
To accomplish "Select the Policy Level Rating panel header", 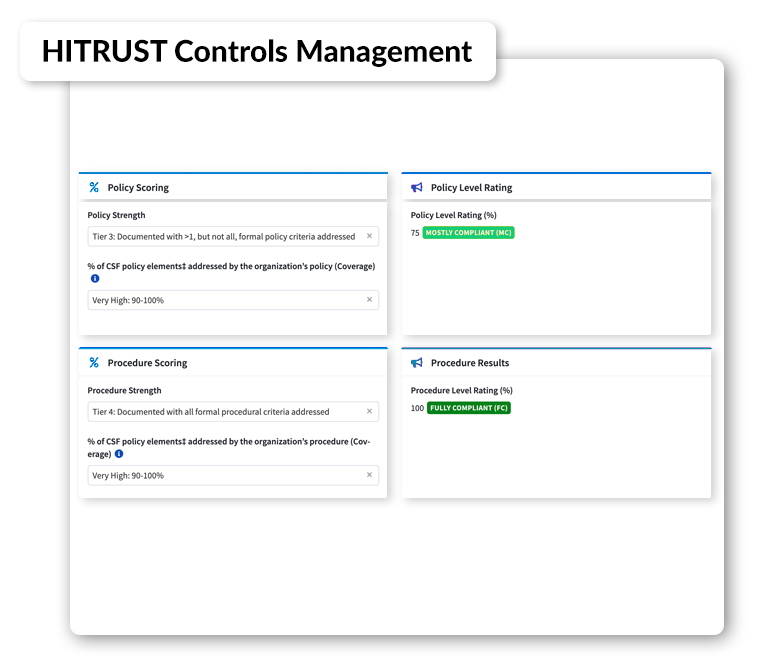I will [556, 187].
